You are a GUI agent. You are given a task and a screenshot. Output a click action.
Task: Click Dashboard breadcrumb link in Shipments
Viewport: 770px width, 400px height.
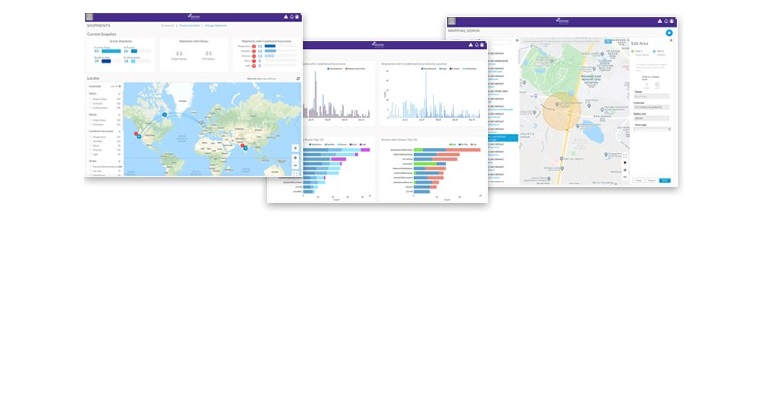(x=168, y=25)
